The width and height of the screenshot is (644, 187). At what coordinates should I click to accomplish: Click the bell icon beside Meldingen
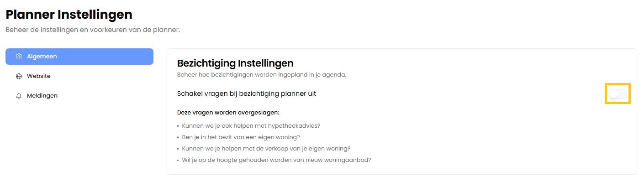point(19,96)
